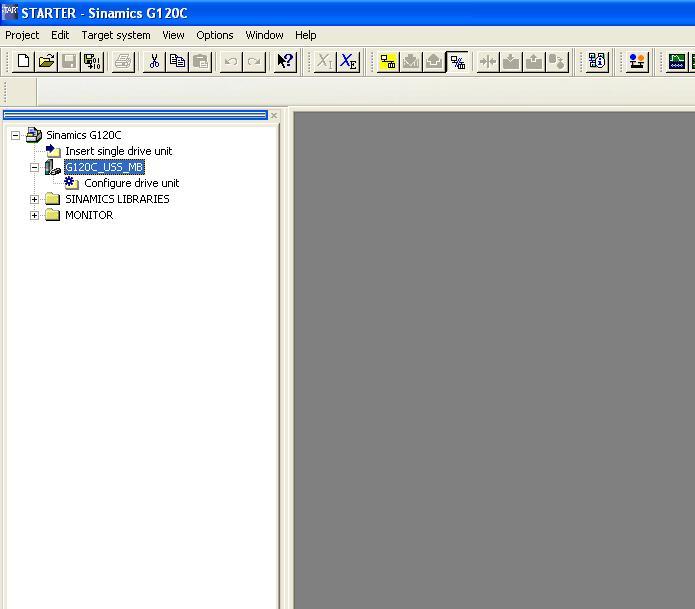Image resolution: width=695 pixels, height=609 pixels.
Task: Click the project navigator blue title bar
Action: point(135,115)
